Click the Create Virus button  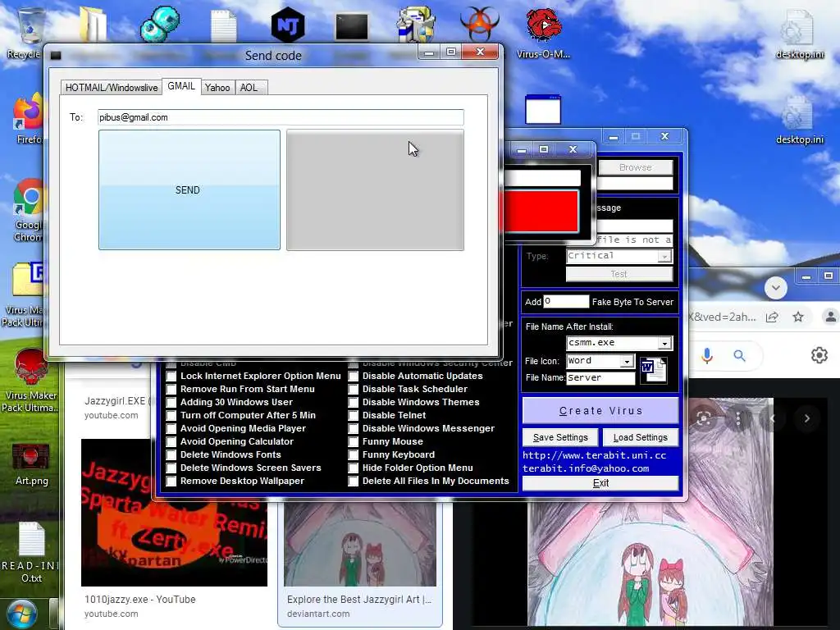[600, 411]
